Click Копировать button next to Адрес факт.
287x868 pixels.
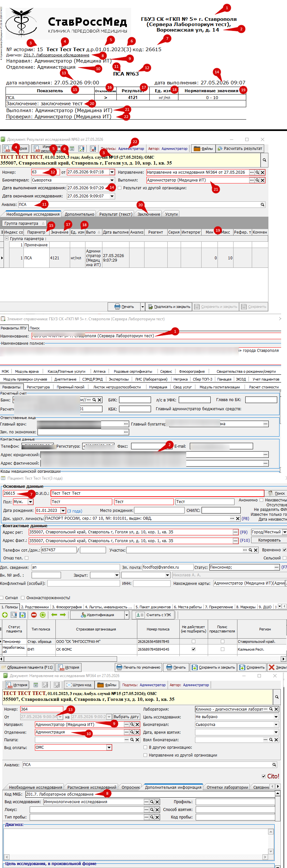[269, 540]
